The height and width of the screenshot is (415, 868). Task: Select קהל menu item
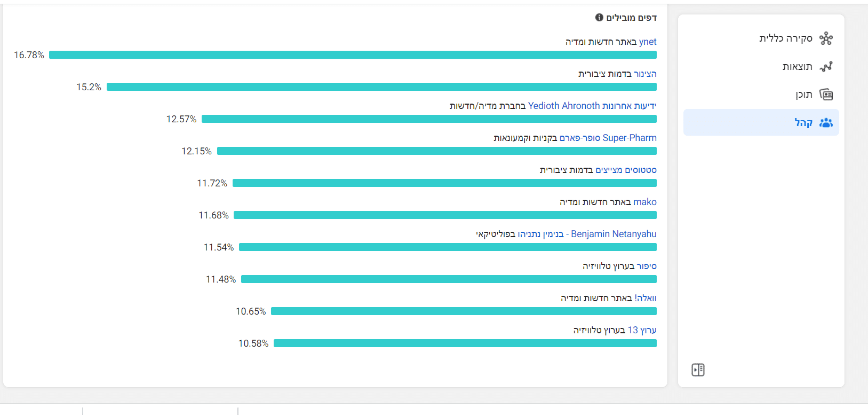(761, 123)
